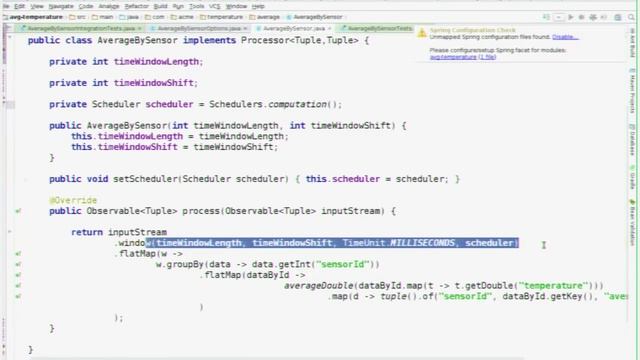The image size is (640, 360).
Task: Open the VCS menu
Action: (214, 7)
